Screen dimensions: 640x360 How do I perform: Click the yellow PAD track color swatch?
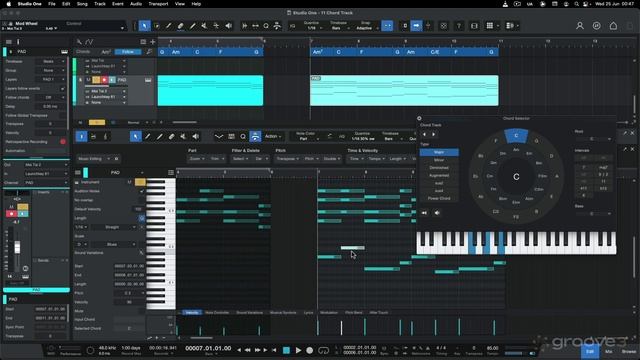click(96, 80)
